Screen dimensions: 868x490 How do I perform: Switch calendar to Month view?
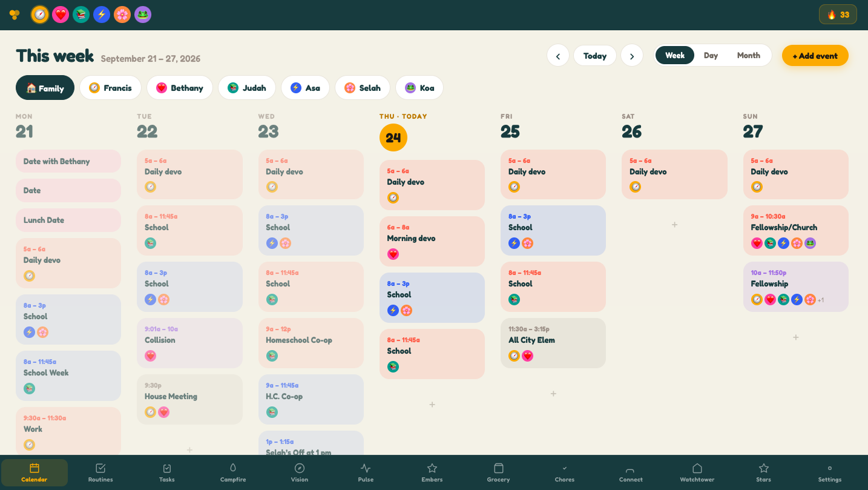coord(749,55)
